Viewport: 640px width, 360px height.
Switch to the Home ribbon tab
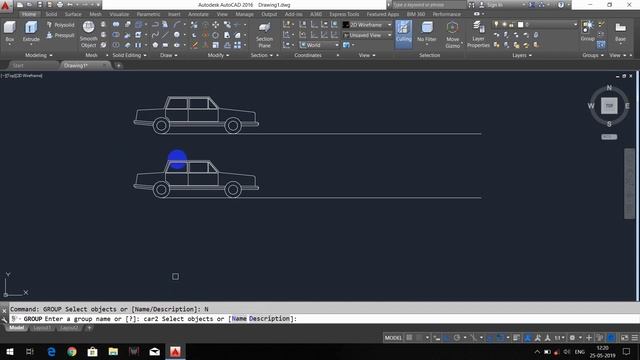point(29,14)
